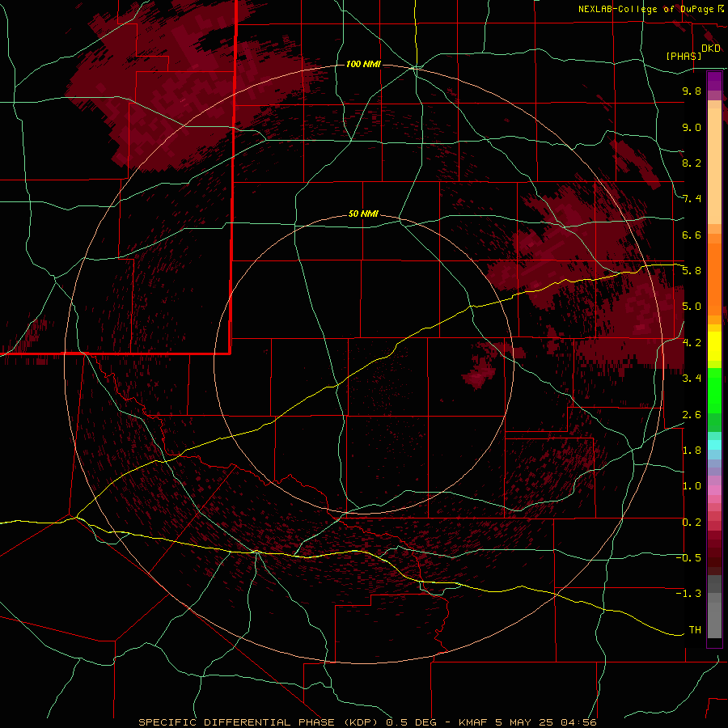Click the 9.8 scale value
The height and width of the screenshot is (728, 728).
point(692,91)
